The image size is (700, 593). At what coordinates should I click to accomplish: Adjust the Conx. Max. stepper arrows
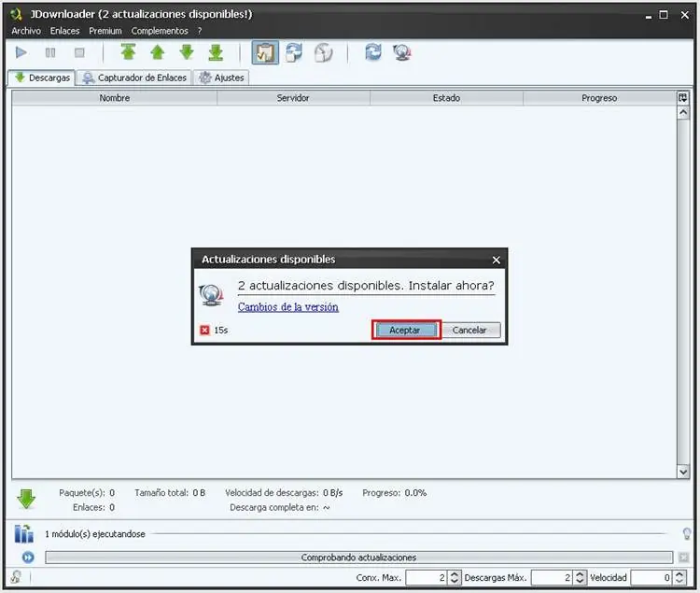[455, 577]
